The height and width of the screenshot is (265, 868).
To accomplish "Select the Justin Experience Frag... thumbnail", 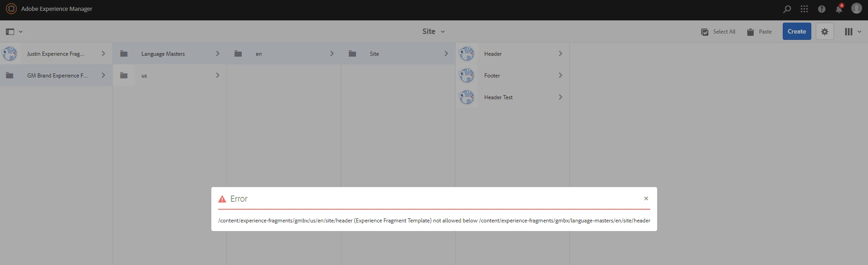I will (x=10, y=53).
